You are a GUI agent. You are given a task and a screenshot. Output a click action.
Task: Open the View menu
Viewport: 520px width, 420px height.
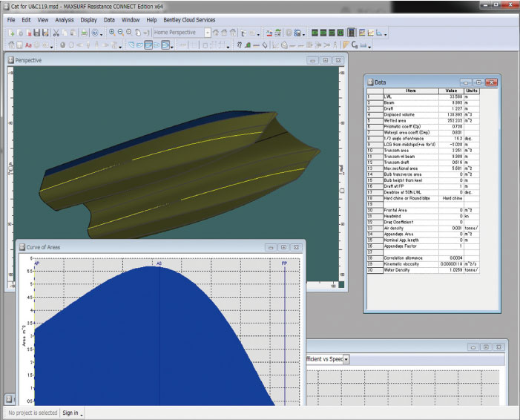tap(43, 20)
